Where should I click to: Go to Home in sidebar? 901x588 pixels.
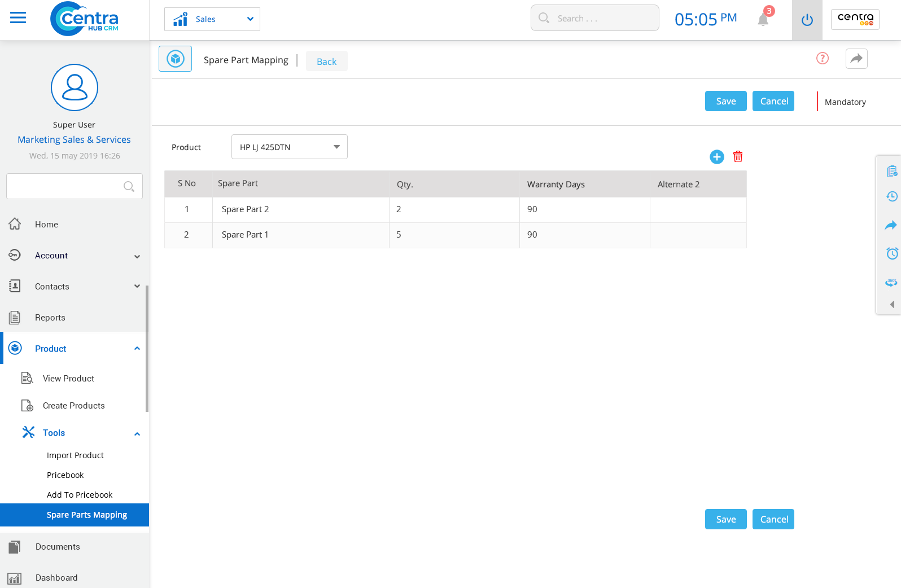46,225
